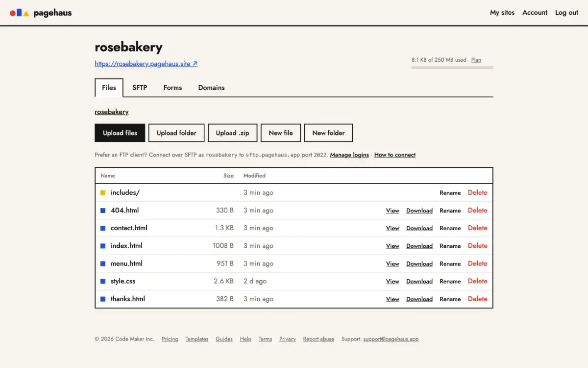View the menu.html file
Screen dimensions: 588x368
(x=392, y=263)
